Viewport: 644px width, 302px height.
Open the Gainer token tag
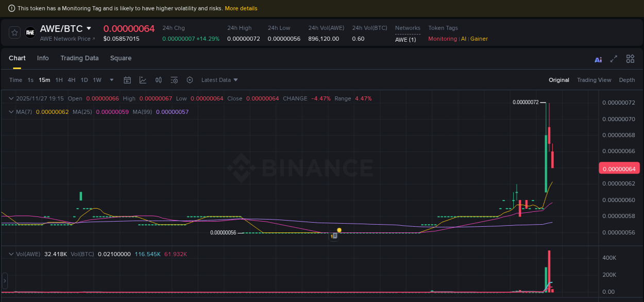point(479,39)
